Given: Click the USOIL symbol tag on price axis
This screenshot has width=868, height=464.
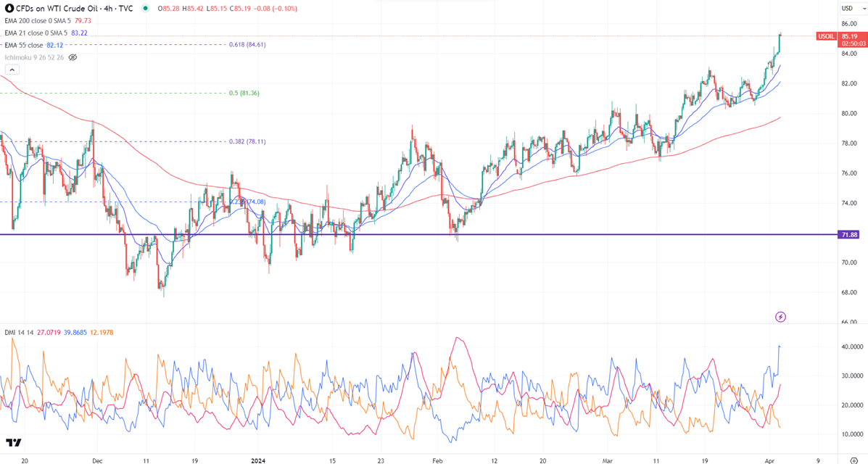Looking at the screenshot, I should tap(827, 36).
